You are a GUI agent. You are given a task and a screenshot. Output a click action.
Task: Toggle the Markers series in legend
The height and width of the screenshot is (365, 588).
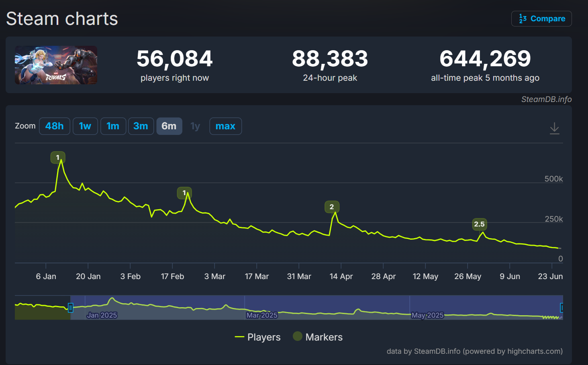(x=318, y=337)
